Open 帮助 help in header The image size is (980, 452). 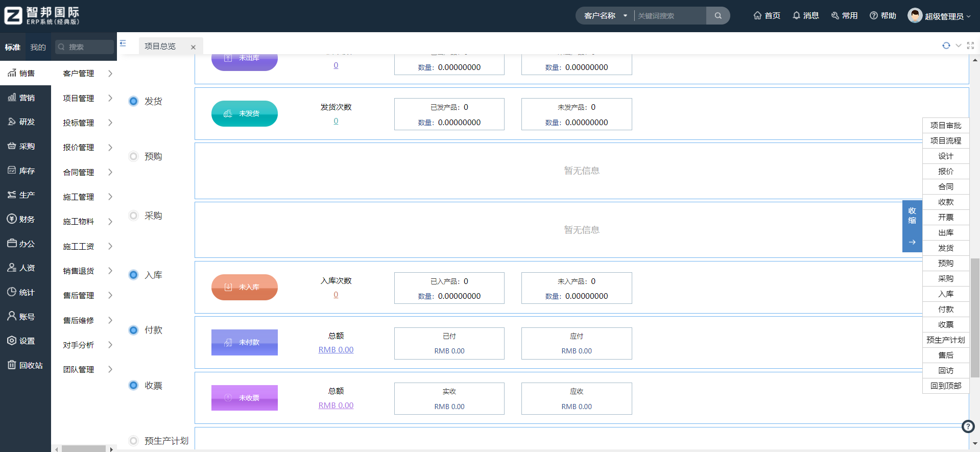tap(883, 16)
